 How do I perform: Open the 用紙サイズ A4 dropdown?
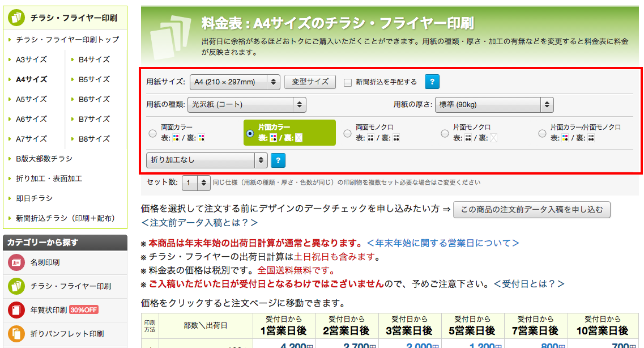point(234,82)
